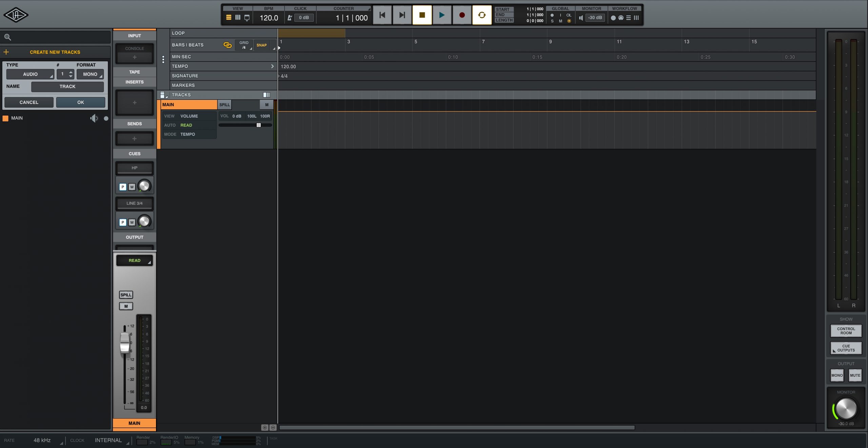Click the palette Workflow icon
The height and width of the screenshot is (448, 868).
[x=621, y=18]
